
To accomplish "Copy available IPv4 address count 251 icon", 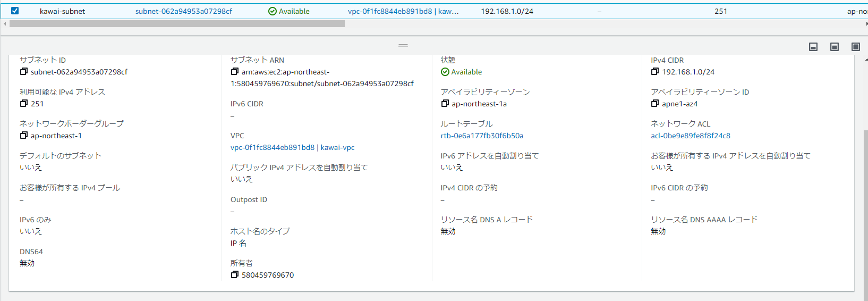I will click(24, 103).
